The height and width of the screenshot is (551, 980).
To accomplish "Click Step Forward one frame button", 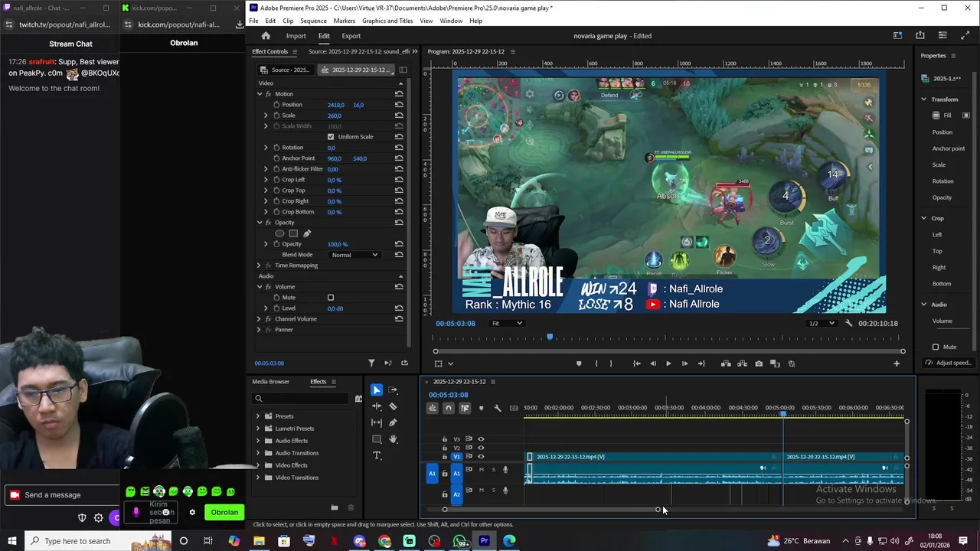I will pos(684,364).
